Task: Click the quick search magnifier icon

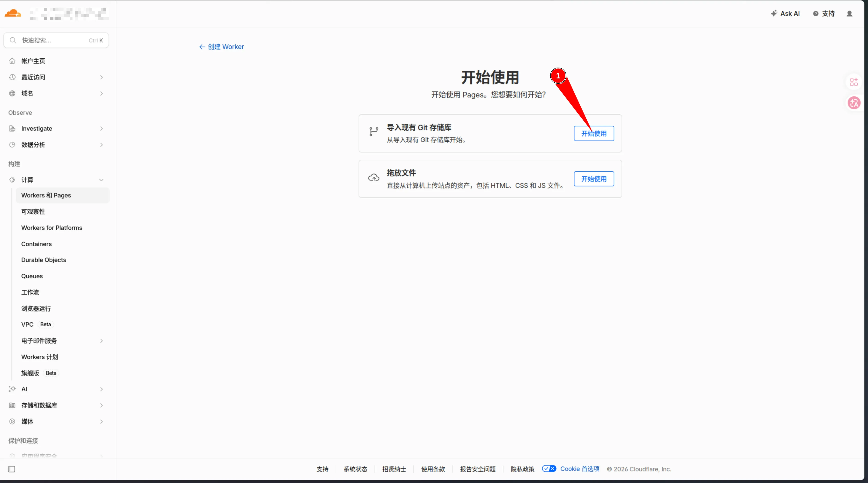Action: 13,40
